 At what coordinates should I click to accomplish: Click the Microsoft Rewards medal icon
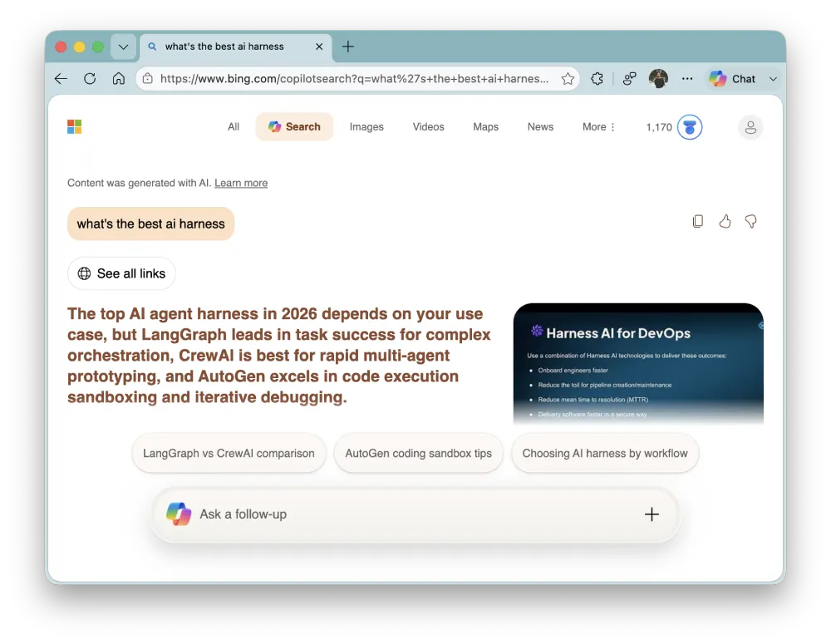point(690,127)
